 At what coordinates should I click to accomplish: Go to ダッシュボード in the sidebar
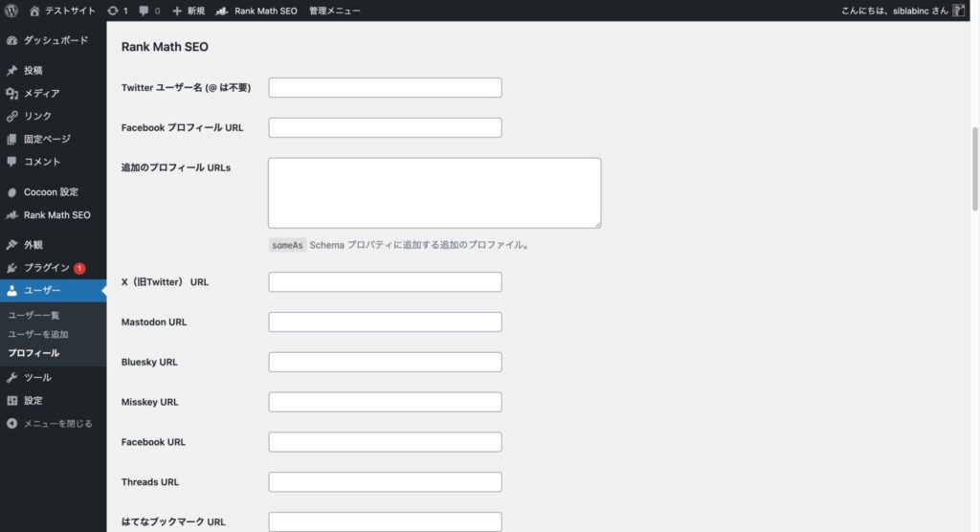click(56, 40)
